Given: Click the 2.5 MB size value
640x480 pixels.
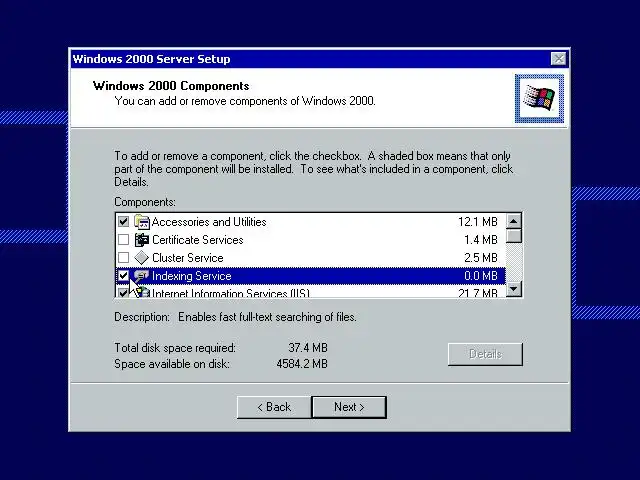Looking at the screenshot, I should click(x=480, y=258).
